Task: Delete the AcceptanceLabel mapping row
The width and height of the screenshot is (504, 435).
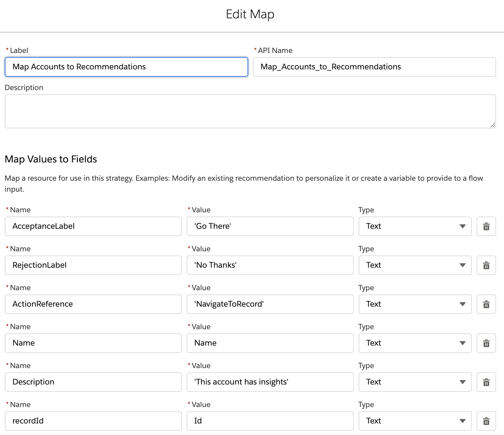Action: 486,226
